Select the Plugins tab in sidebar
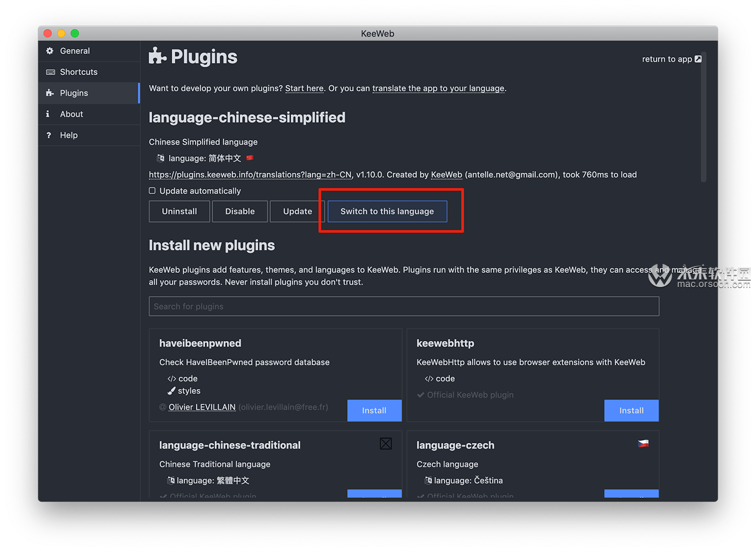Viewport: 756px width, 552px height. pos(89,93)
